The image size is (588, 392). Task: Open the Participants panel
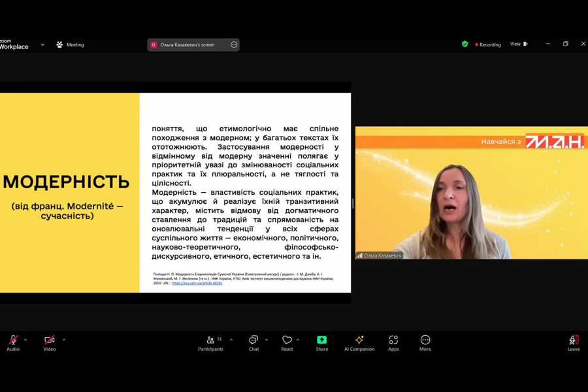[x=210, y=341]
